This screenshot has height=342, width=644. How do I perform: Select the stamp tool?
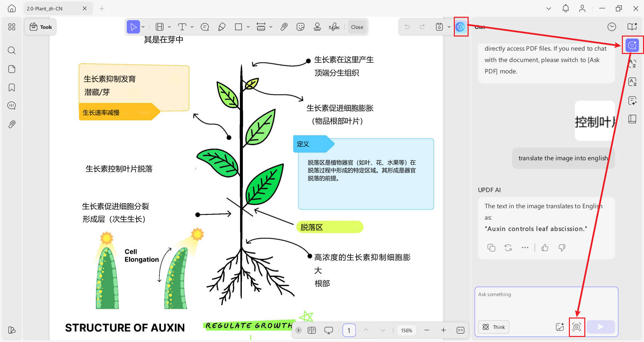pyautogui.click(x=317, y=27)
